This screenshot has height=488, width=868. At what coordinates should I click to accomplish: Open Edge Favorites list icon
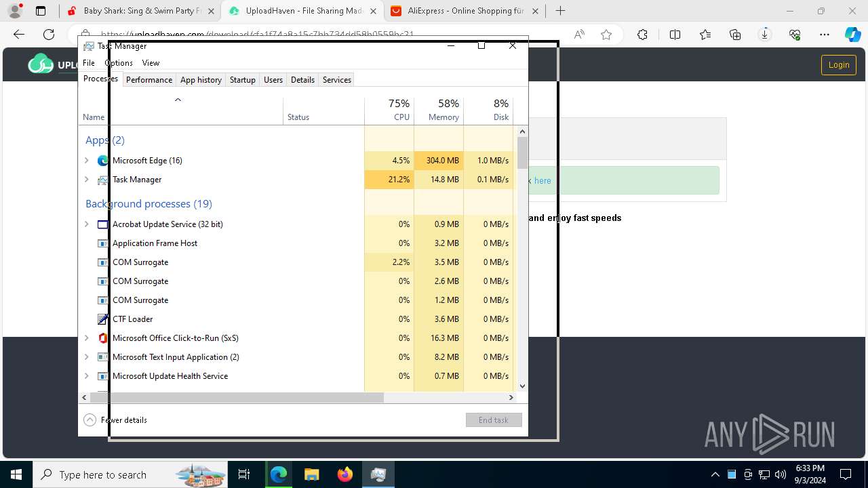pos(705,35)
